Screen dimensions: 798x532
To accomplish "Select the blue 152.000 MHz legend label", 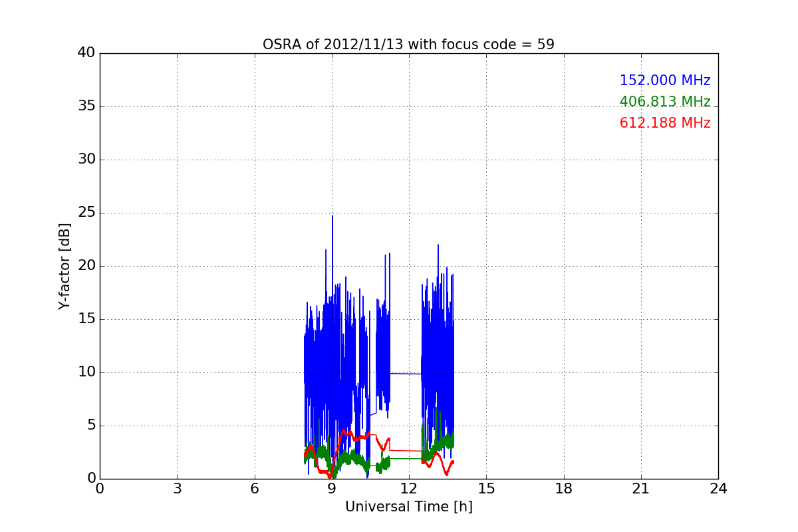I will [665, 80].
